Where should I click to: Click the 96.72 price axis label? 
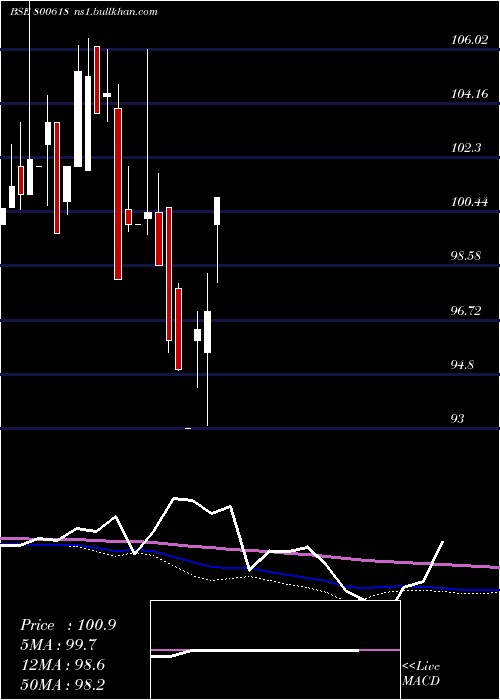click(466, 311)
